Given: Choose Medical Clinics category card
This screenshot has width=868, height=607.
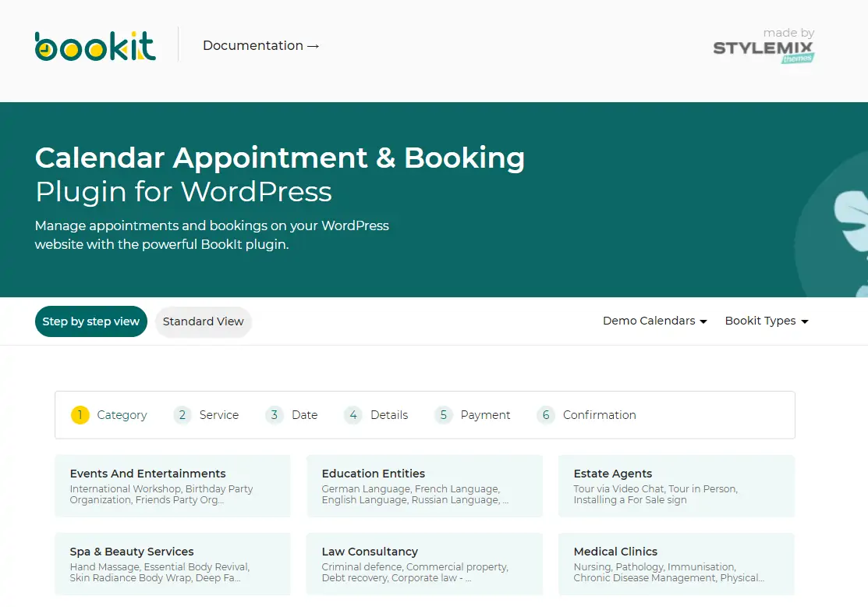Looking at the screenshot, I should (x=676, y=564).
